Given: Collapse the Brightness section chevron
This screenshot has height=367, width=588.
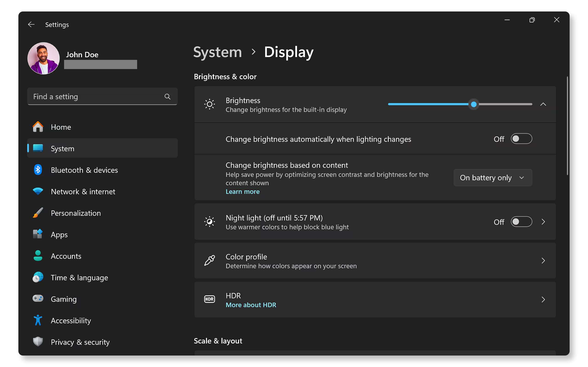Looking at the screenshot, I should coord(543,104).
